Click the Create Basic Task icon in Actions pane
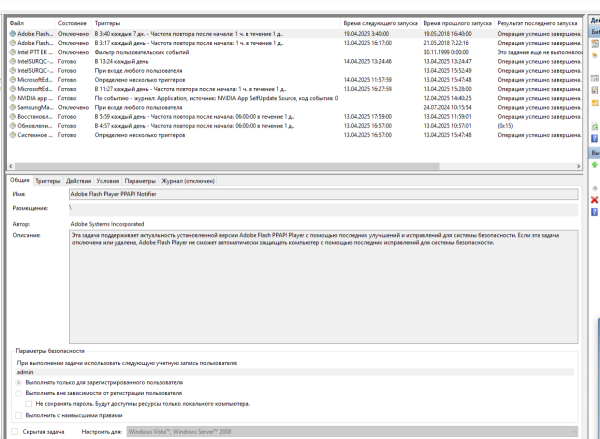Screen dimensions: 600x439 click(595, 44)
